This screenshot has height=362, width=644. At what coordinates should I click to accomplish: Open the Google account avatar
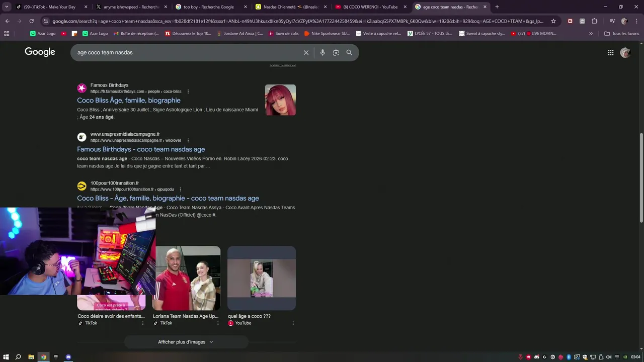coord(625,52)
